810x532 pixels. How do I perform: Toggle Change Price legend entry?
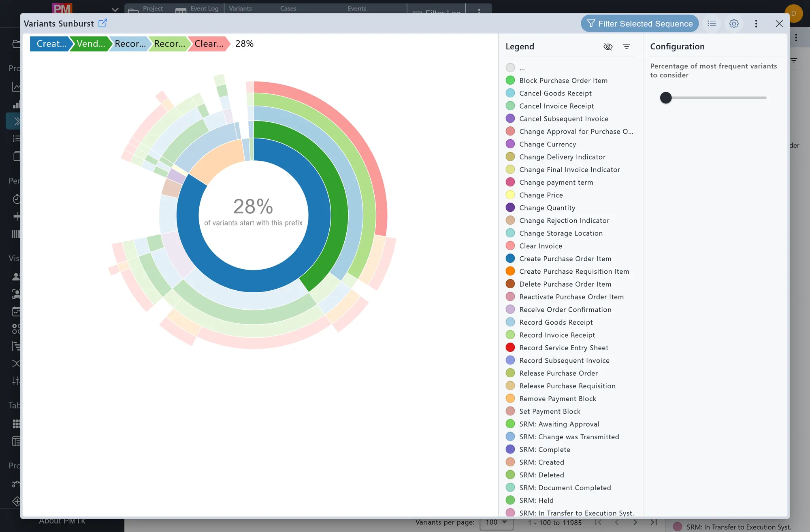coord(535,195)
